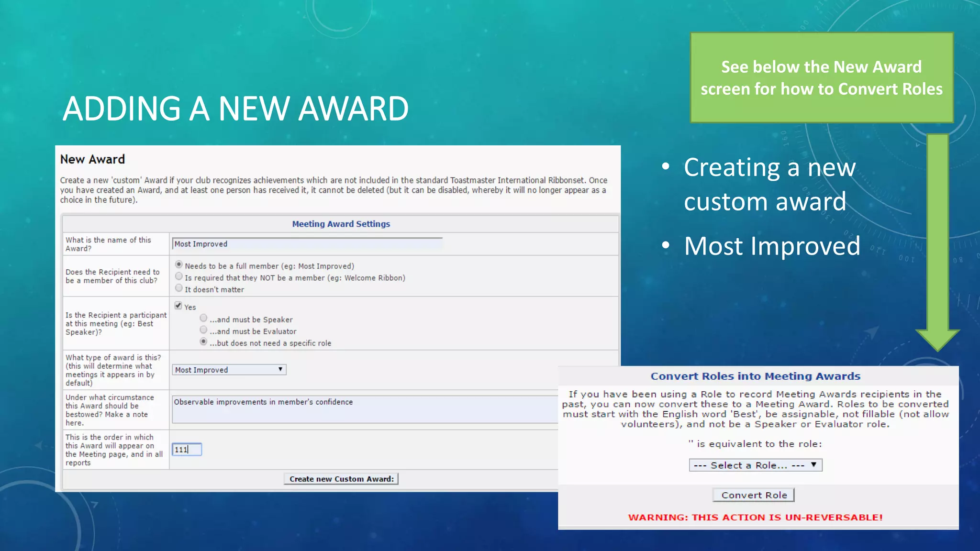Click the 'Convert Role' button
The image size is (980, 551).
(754, 495)
